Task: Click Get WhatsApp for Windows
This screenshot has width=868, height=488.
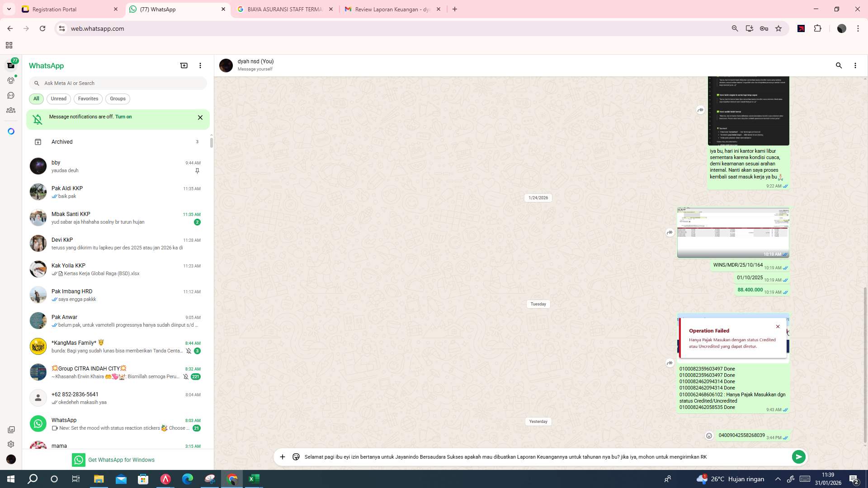Action: (121, 460)
